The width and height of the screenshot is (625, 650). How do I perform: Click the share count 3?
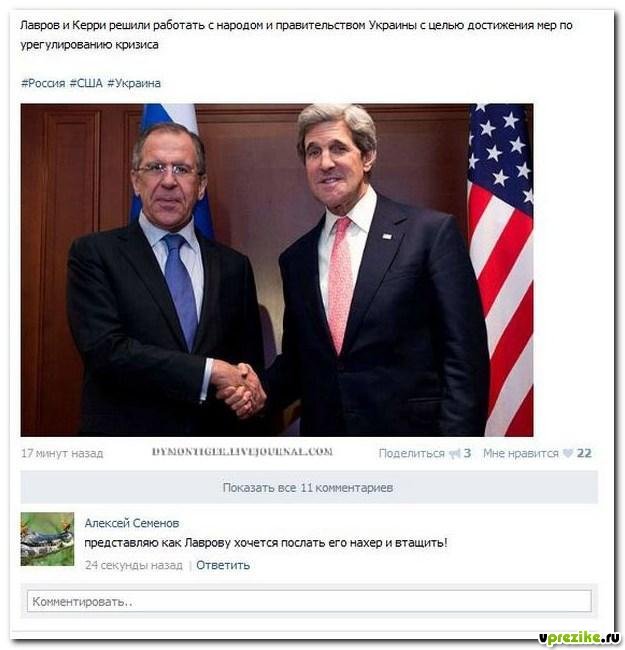[x=467, y=454]
